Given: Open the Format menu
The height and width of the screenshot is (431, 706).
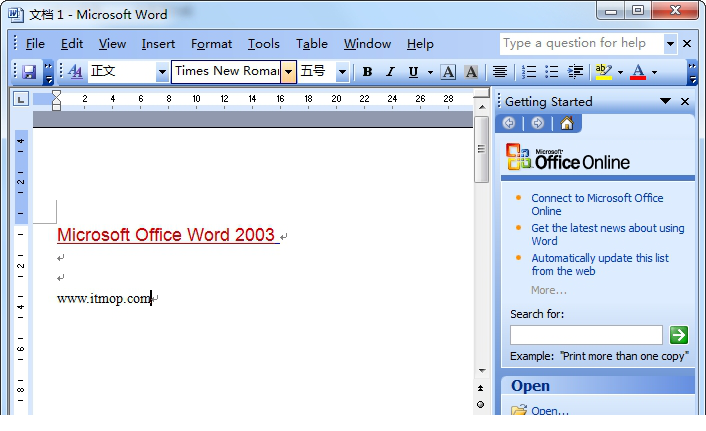Looking at the screenshot, I should pyautogui.click(x=211, y=44).
